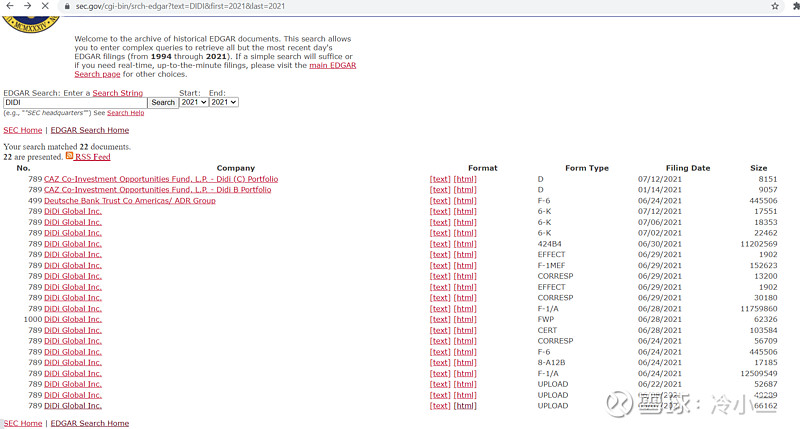Bookmark this page with the star icon
This screenshot has height=429, width=800.
(x=775, y=6)
